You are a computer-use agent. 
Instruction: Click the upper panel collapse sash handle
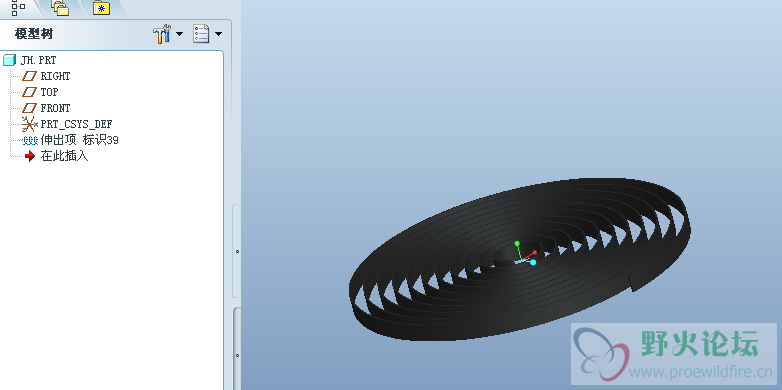pos(237,251)
